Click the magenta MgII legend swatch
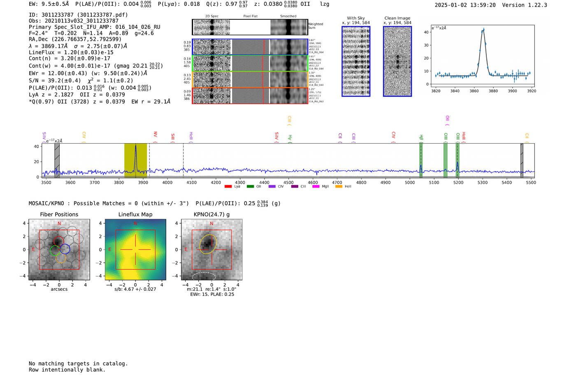This screenshot has height=392, width=576. point(316,186)
